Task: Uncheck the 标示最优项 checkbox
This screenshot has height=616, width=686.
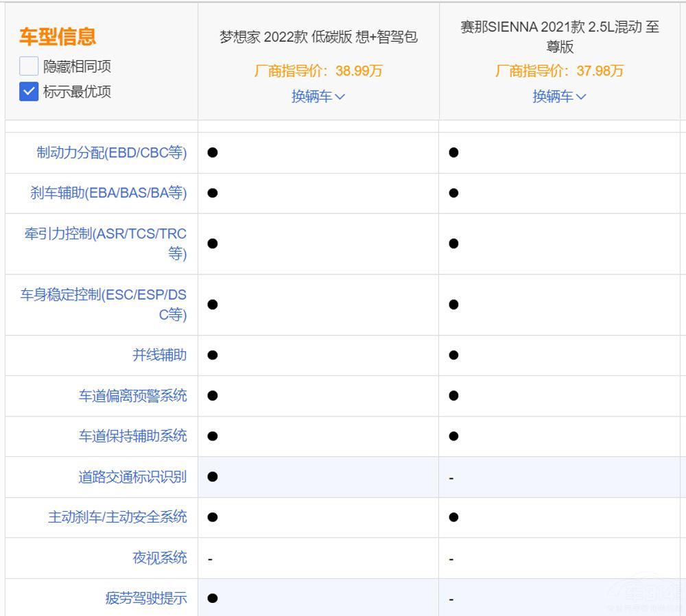Action: coord(29,91)
